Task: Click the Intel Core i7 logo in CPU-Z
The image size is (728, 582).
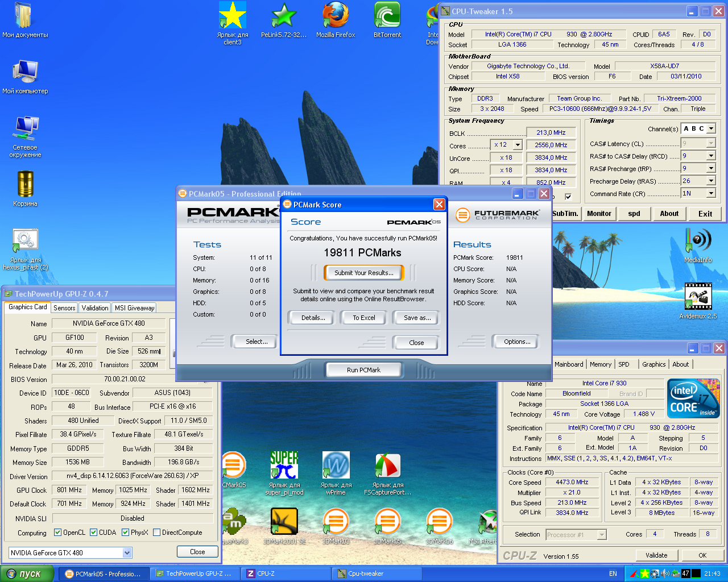Action: click(693, 398)
